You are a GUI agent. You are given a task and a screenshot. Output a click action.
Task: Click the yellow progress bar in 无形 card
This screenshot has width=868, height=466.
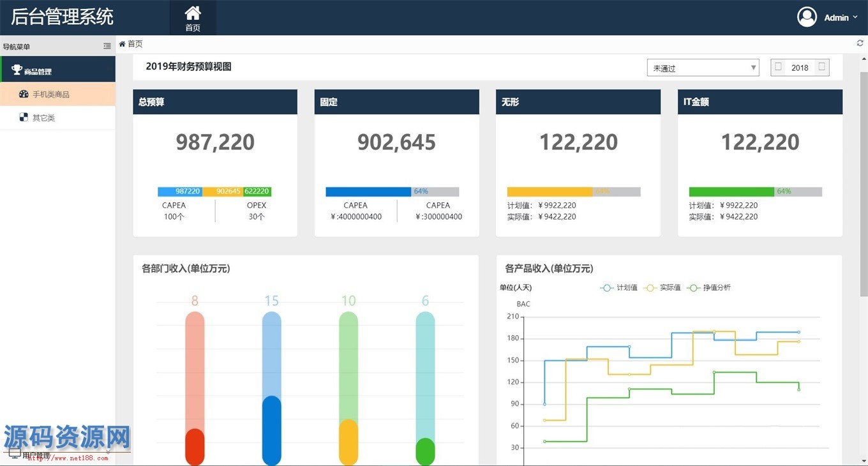tap(550, 192)
